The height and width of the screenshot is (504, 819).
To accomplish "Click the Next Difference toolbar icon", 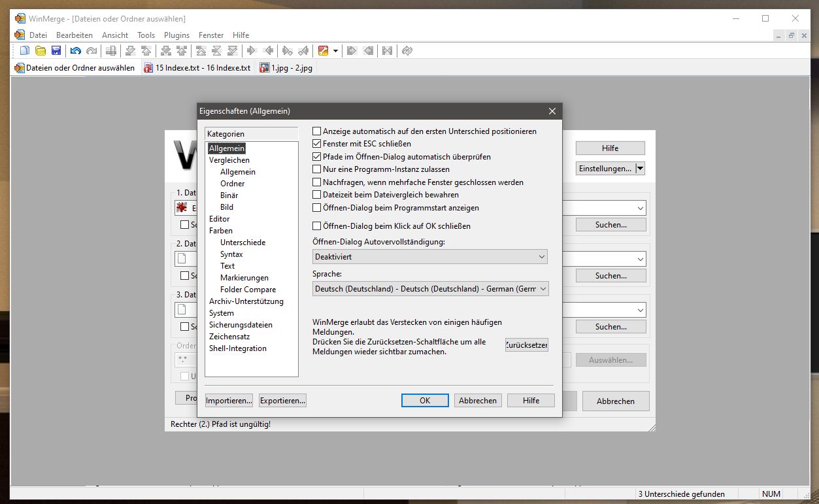I will pyautogui.click(x=131, y=51).
